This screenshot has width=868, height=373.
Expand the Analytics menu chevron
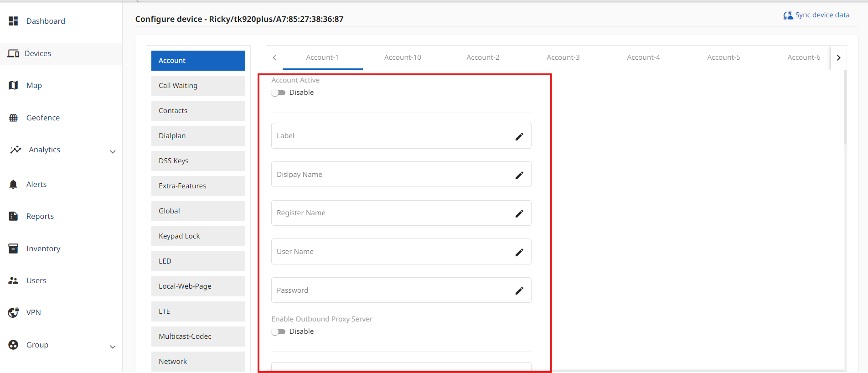[x=113, y=152]
